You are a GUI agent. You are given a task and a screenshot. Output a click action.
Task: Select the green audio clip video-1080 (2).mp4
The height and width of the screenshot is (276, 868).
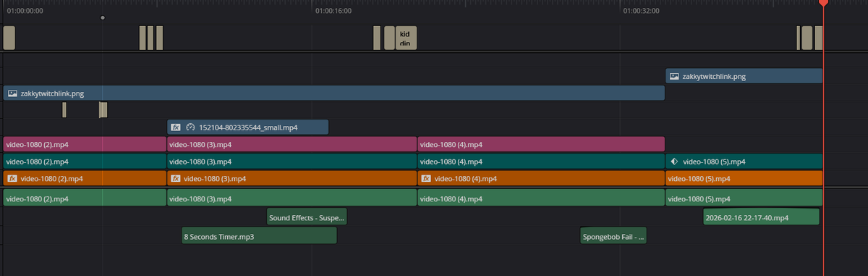(x=85, y=198)
